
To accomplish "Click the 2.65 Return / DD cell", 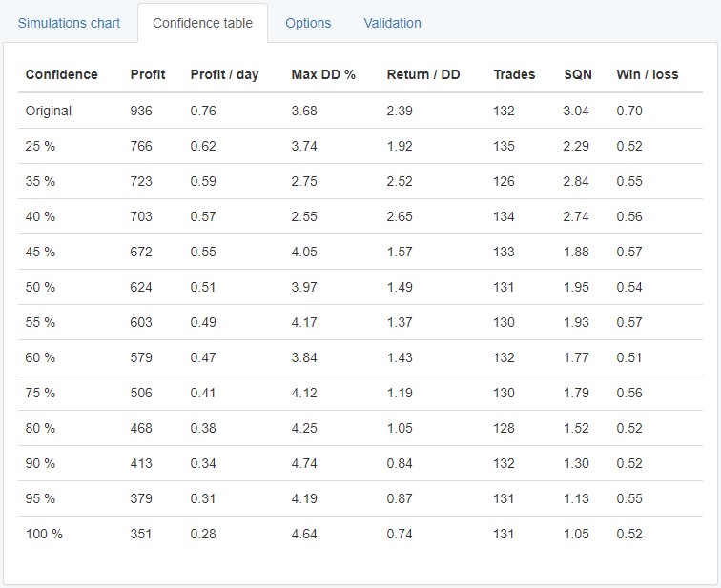I will [400, 216].
